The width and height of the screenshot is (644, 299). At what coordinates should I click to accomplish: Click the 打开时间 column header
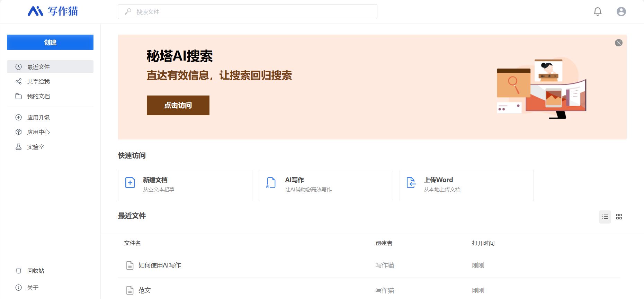[483, 243]
